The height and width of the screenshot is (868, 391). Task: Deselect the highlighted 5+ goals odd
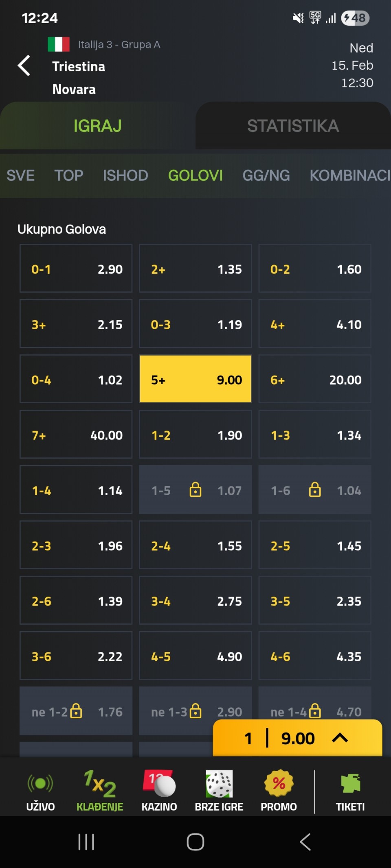point(195,379)
